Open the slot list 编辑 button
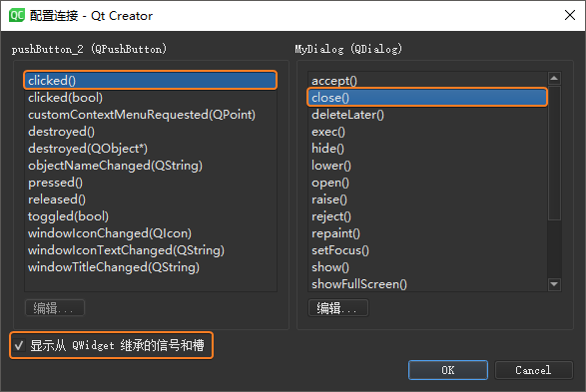 coord(338,308)
